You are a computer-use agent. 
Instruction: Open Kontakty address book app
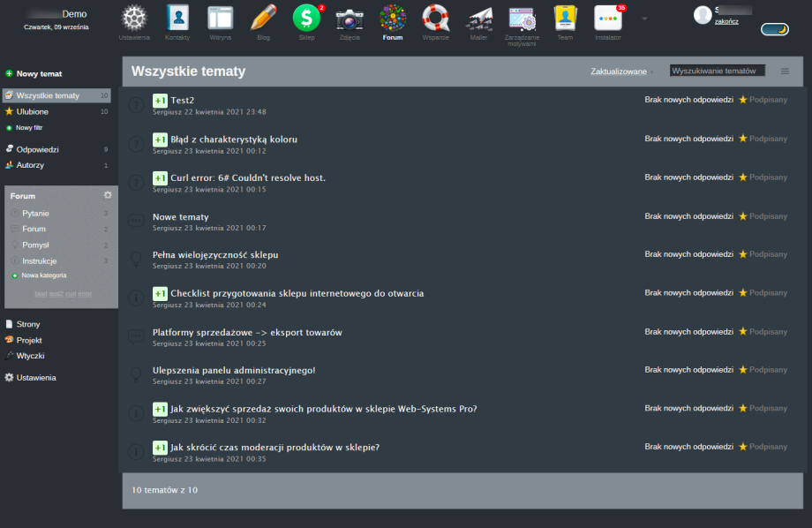(x=178, y=19)
